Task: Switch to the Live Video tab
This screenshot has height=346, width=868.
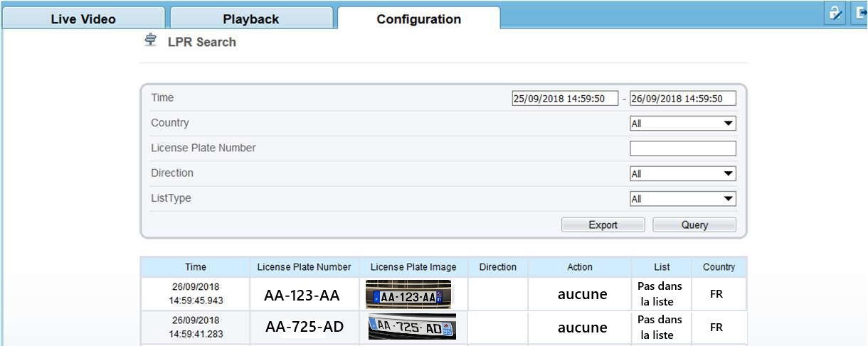Action: tap(83, 19)
